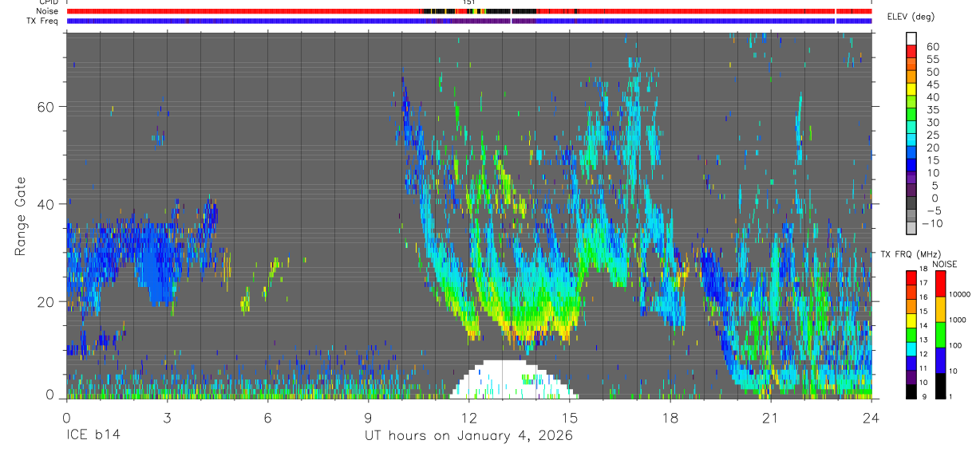Viewport: 980px width, 452px height.
Task: Click the '20' tick label on the Range Gate axis
Action: pos(45,301)
